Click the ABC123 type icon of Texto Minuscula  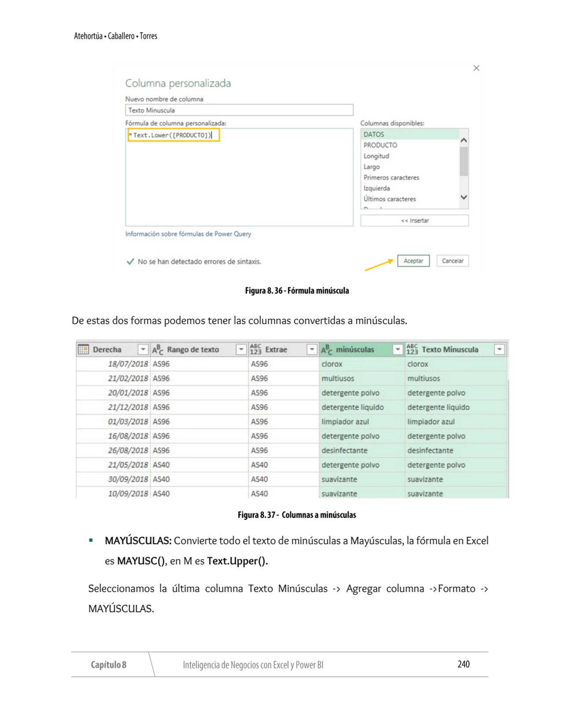(412, 349)
